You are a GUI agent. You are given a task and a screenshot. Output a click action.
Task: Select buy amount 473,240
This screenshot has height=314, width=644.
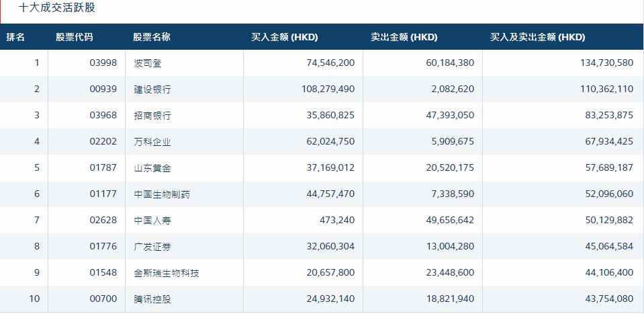click(x=337, y=221)
